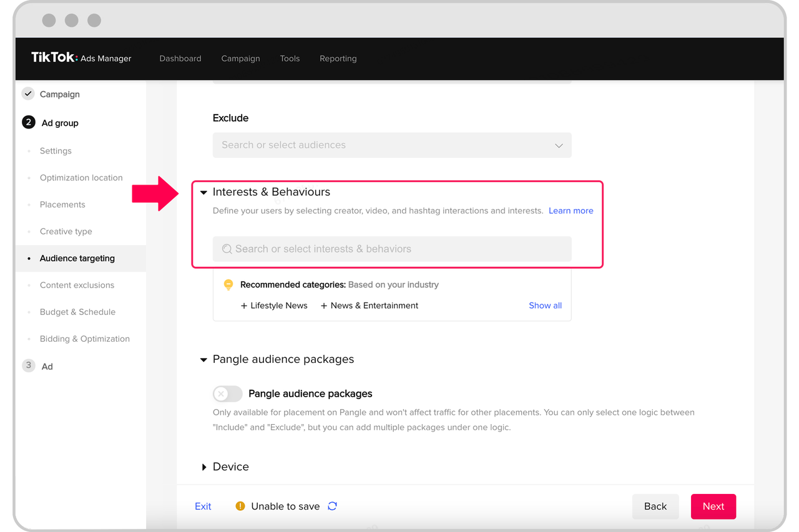Collapse the Interests & Behaviours section
This screenshot has width=799, height=532.
[203, 192]
